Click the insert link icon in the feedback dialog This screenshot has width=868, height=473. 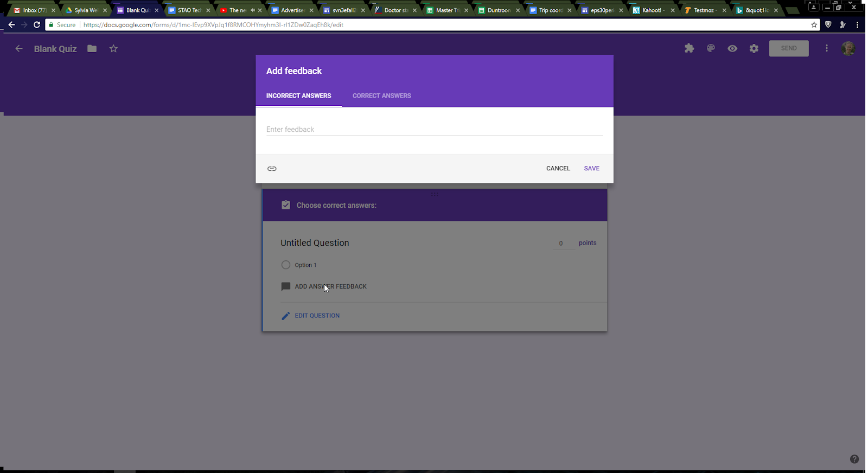tap(272, 169)
